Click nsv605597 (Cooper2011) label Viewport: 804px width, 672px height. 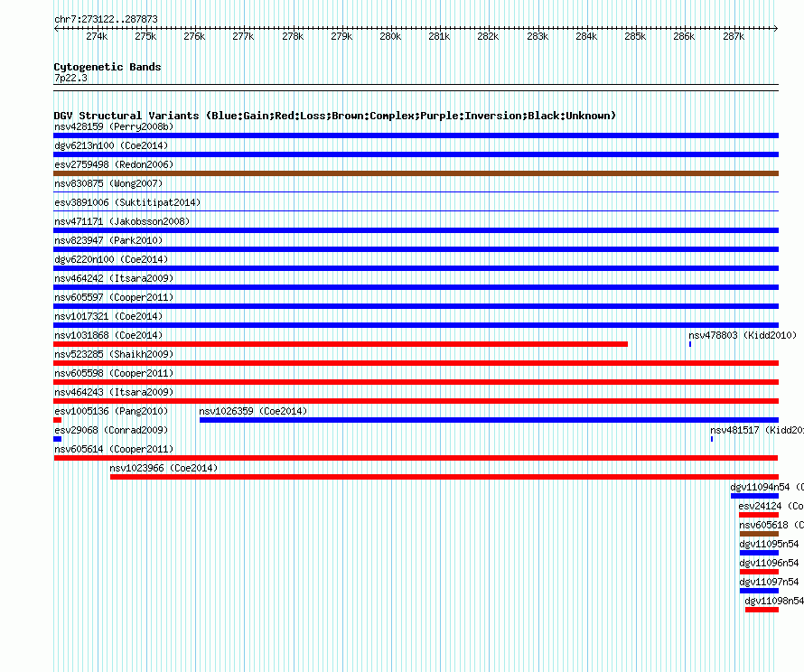[114, 297]
